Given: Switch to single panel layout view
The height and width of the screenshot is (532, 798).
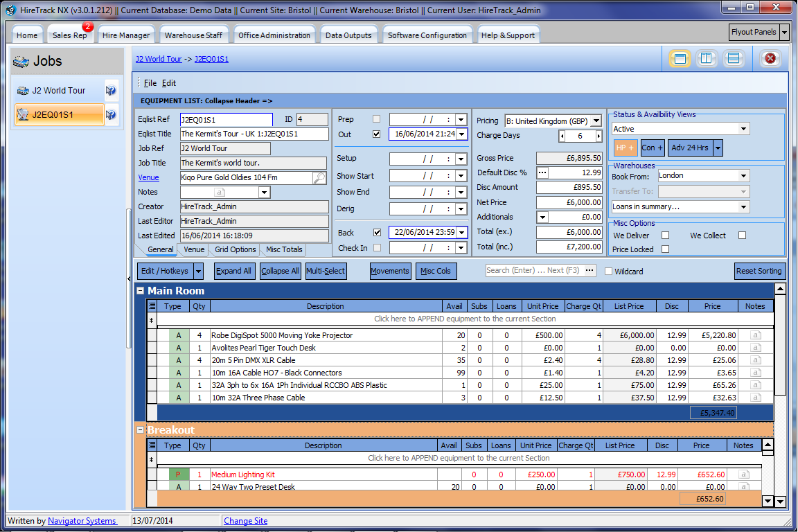Looking at the screenshot, I should (680, 59).
